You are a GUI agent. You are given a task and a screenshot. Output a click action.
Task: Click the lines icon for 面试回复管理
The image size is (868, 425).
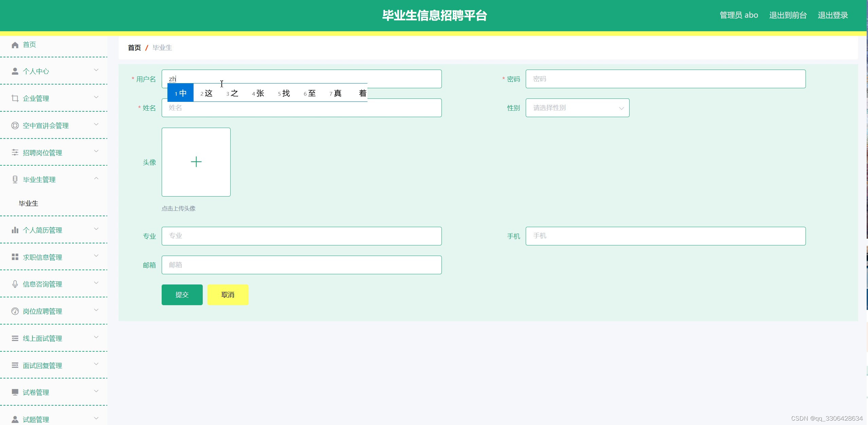[x=15, y=365]
